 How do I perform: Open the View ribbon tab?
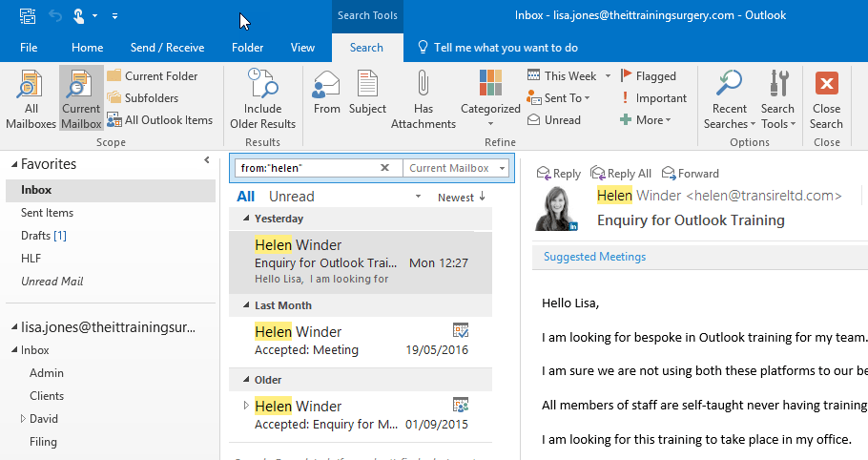[302, 48]
